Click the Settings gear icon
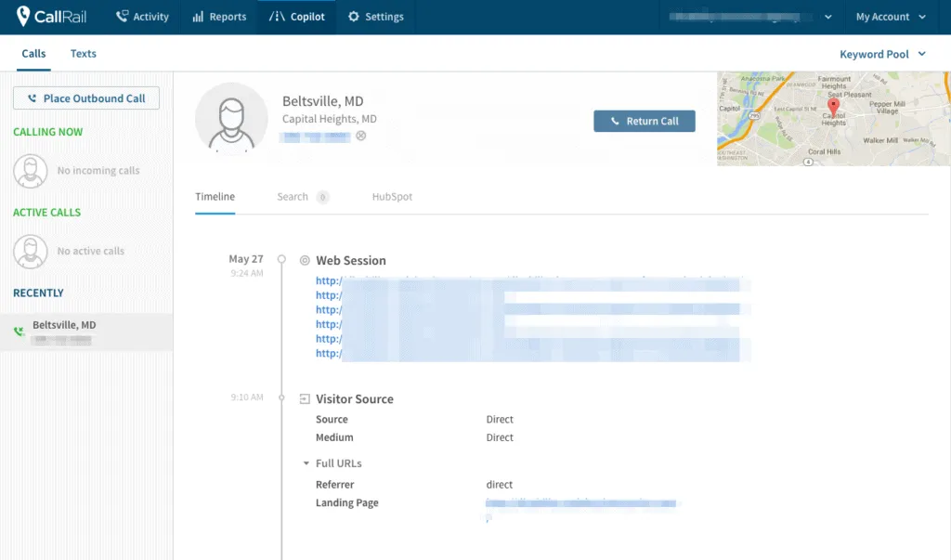Screen dimensions: 951x560 pyautogui.click(x=352, y=16)
